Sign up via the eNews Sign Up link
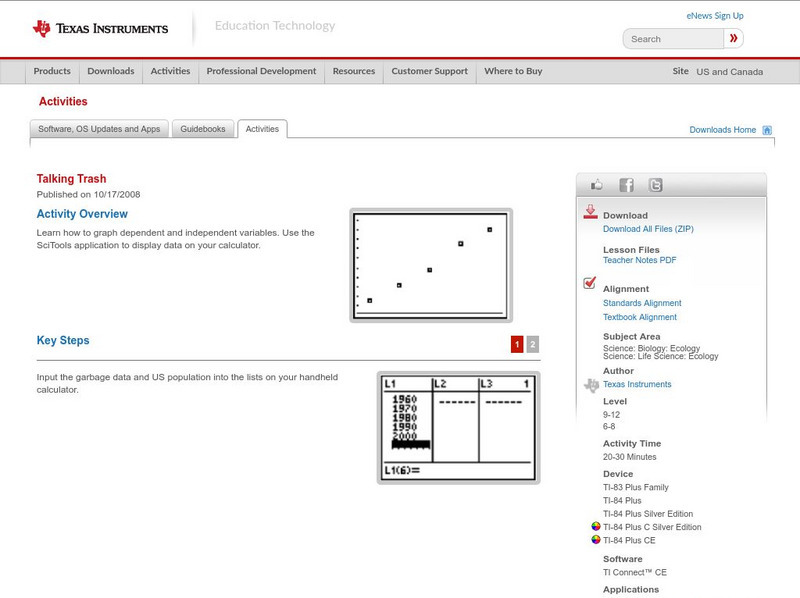This screenshot has height=598, width=800. [713, 15]
